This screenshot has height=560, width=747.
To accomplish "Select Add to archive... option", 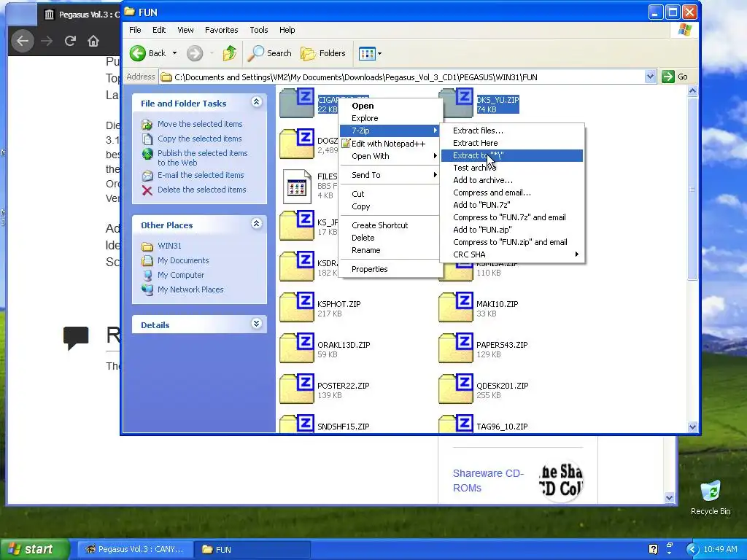I will (511, 180).
